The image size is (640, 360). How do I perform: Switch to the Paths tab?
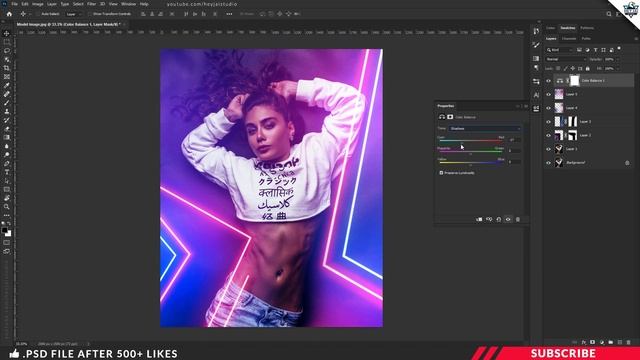tap(586, 39)
